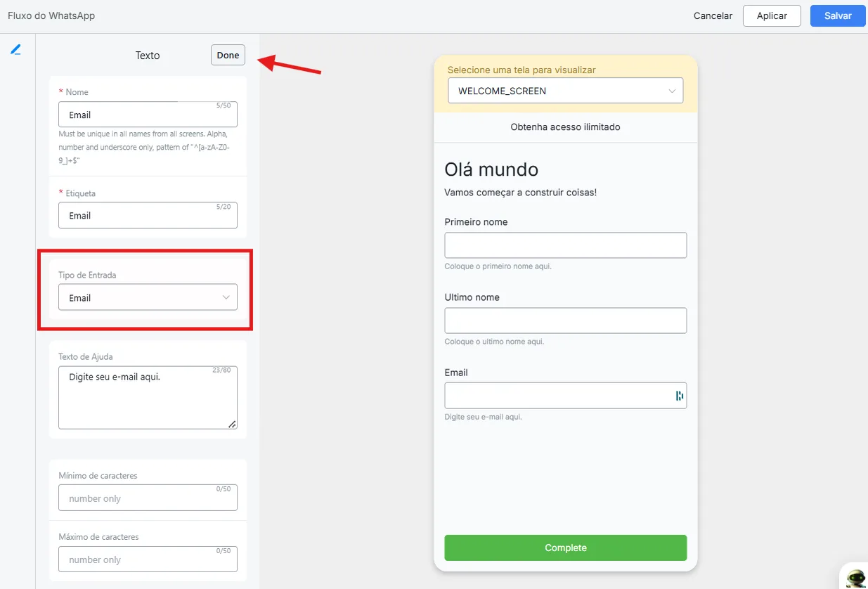The width and height of the screenshot is (868, 589).
Task: Focus the Etiqueta input field
Action: tap(148, 216)
